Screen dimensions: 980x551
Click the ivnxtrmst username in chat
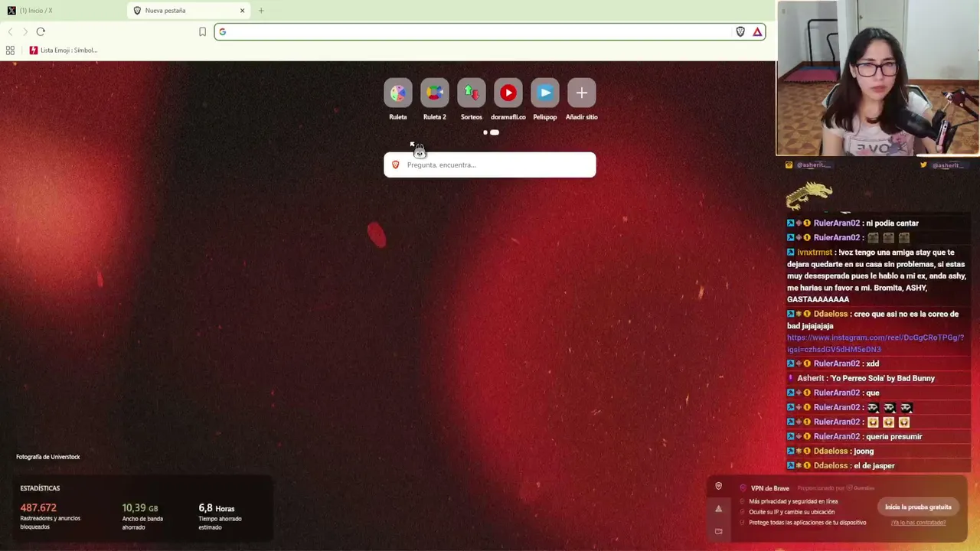pyautogui.click(x=815, y=253)
